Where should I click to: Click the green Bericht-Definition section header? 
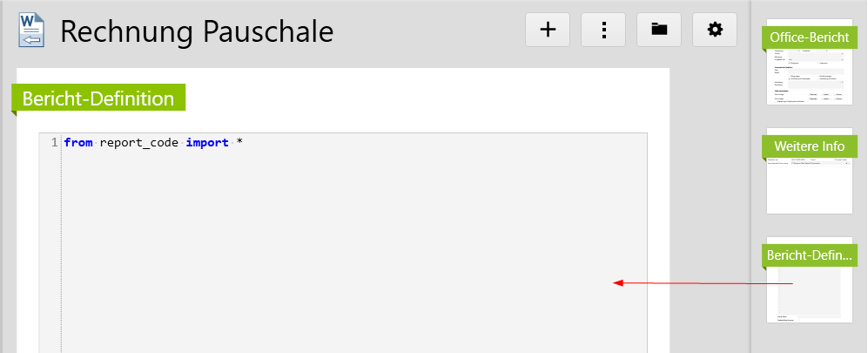98,98
